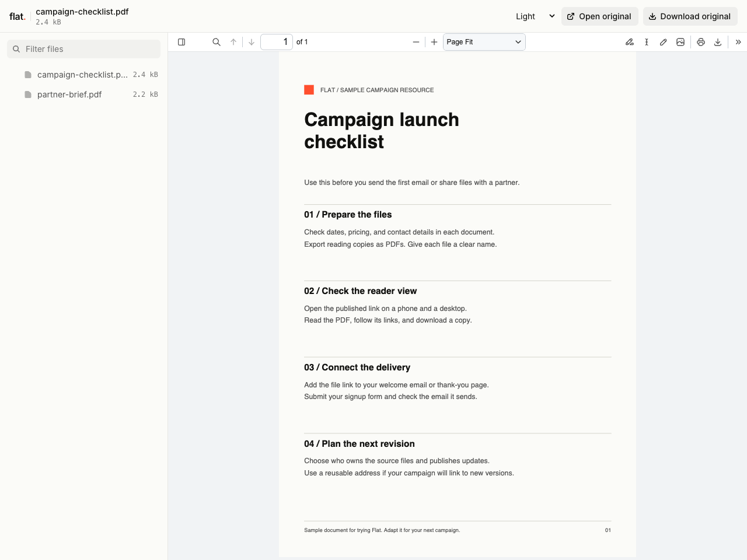The image size is (747, 560).
Task: Click the flat. logo
Action: pos(18,16)
